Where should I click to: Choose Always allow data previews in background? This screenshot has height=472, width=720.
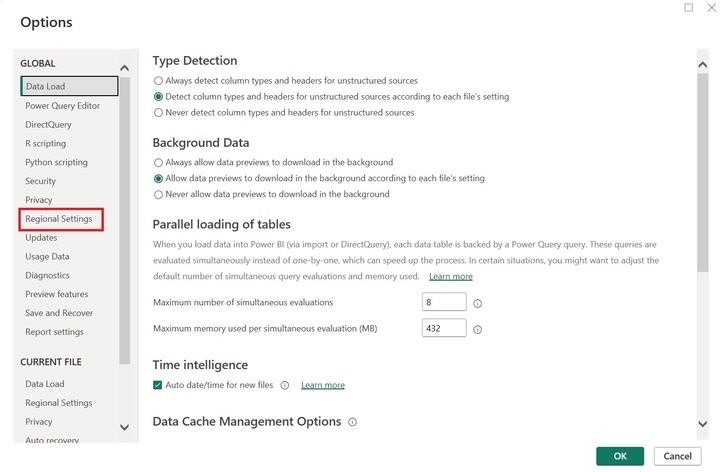(x=158, y=162)
